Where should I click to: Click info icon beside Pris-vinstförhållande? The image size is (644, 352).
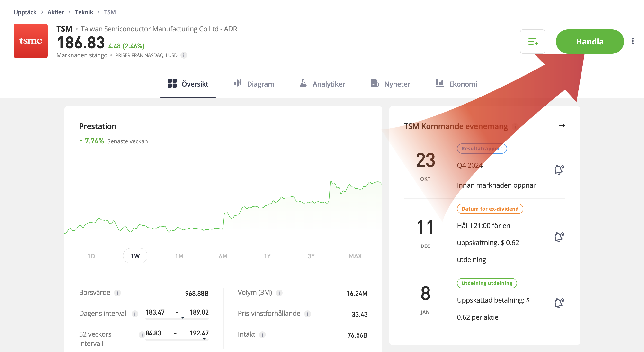pos(307,314)
